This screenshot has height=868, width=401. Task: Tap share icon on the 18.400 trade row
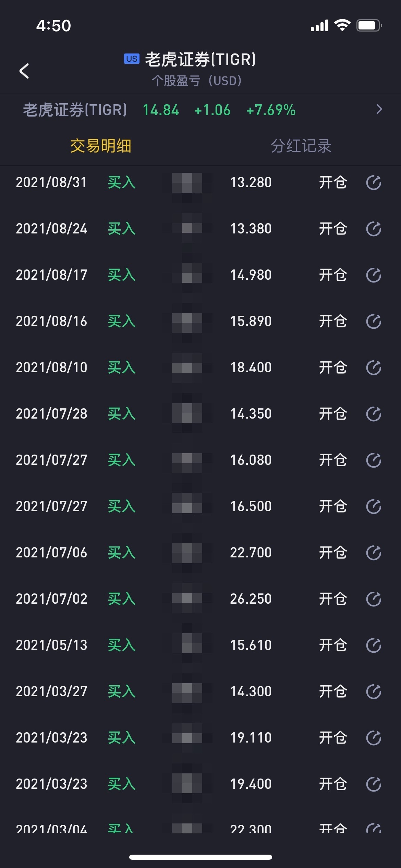[x=374, y=367]
